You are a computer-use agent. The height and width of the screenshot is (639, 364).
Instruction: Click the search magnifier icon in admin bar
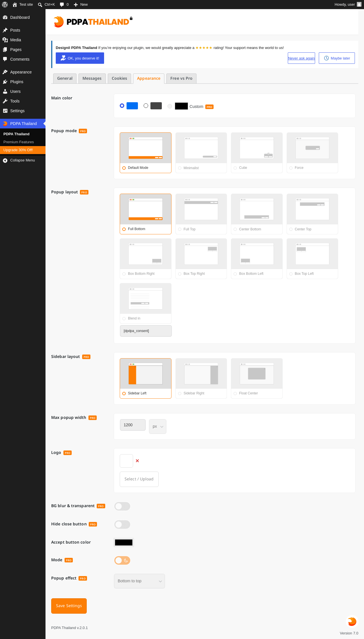click(40, 5)
